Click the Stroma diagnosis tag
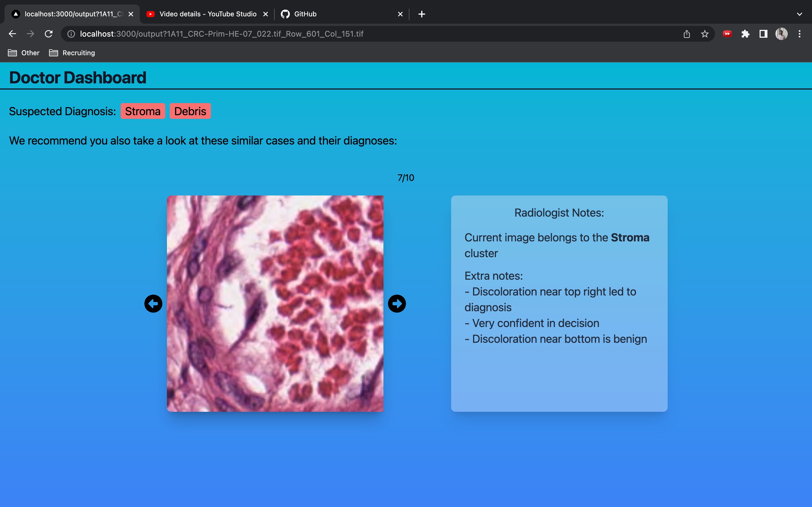This screenshot has width=812, height=507. pos(143,111)
